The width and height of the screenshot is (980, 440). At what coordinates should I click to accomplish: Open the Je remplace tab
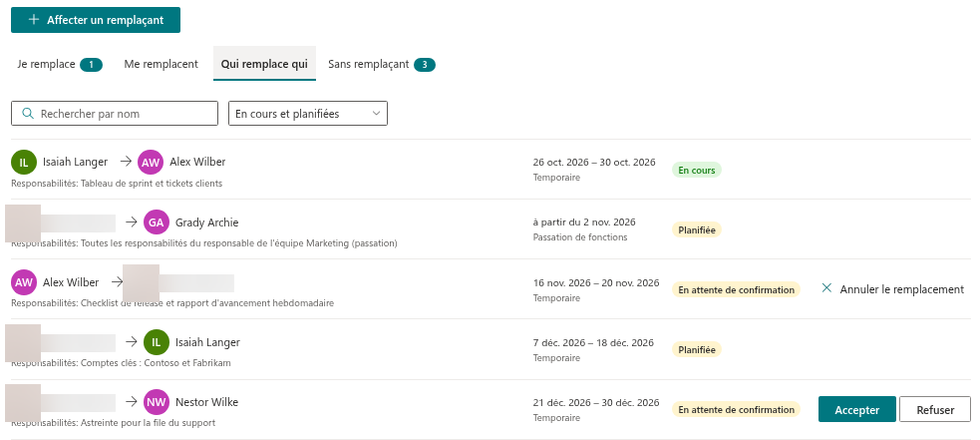(x=60, y=64)
